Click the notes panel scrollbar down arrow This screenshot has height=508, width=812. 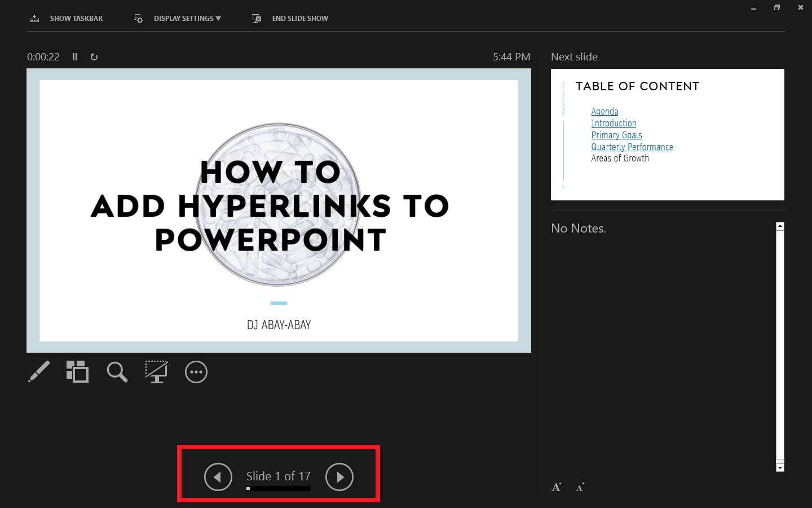click(779, 467)
